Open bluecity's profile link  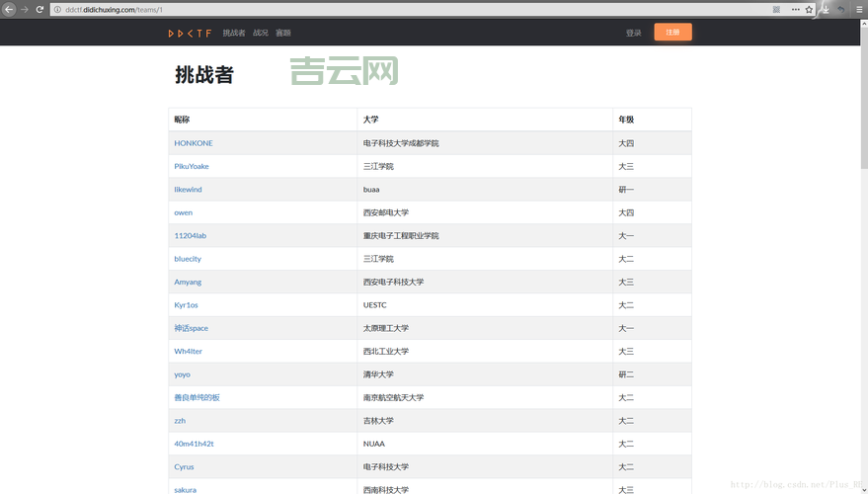[188, 259]
